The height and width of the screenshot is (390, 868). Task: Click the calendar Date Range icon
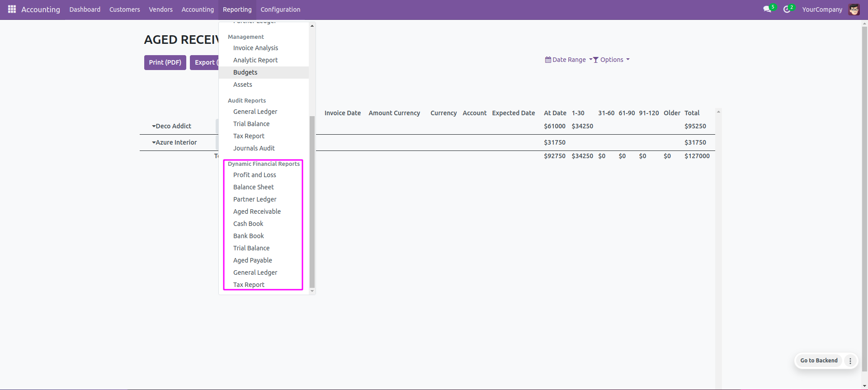pyautogui.click(x=548, y=60)
